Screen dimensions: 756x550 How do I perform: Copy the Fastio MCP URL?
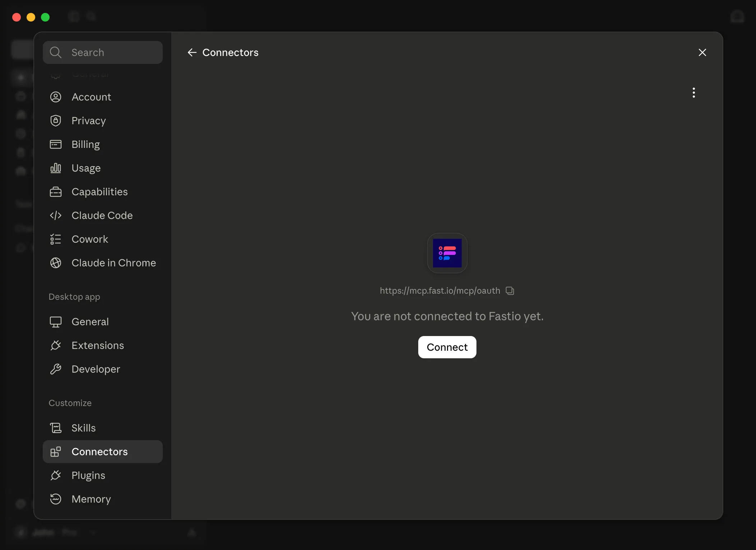[510, 290]
